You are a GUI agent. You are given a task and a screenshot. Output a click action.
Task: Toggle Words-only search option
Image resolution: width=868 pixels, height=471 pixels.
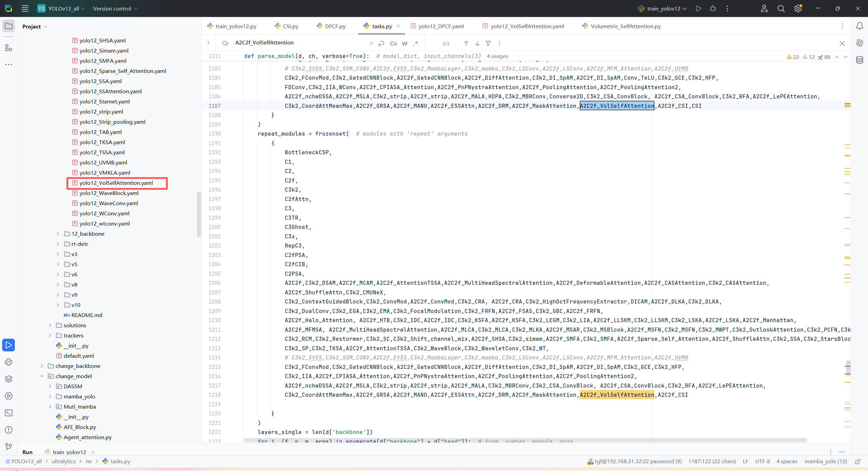pyautogui.click(x=405, y=43)
